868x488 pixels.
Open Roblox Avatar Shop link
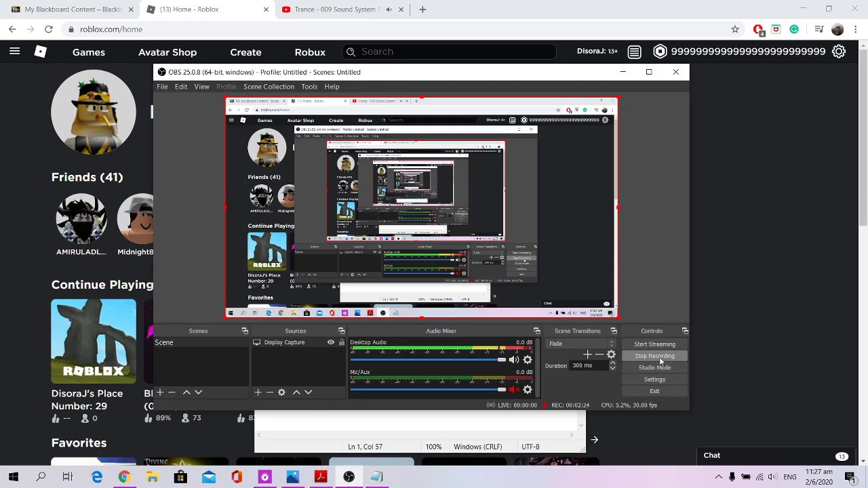coord(167,52)
